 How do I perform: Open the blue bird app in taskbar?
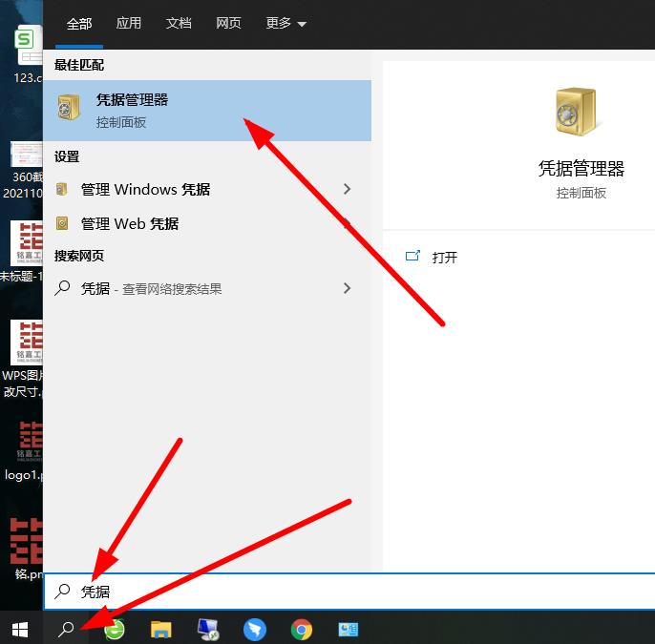[255, 629]
